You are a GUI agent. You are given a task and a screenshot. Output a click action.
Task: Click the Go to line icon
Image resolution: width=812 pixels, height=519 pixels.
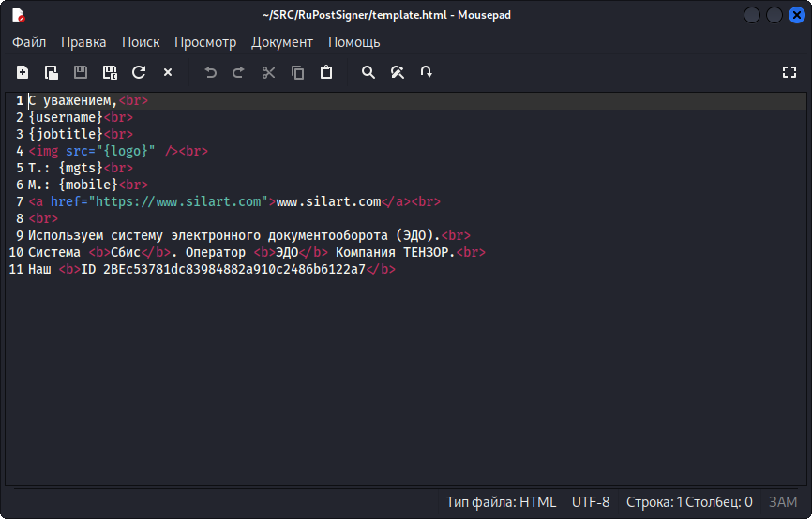(x=427, y=72)
